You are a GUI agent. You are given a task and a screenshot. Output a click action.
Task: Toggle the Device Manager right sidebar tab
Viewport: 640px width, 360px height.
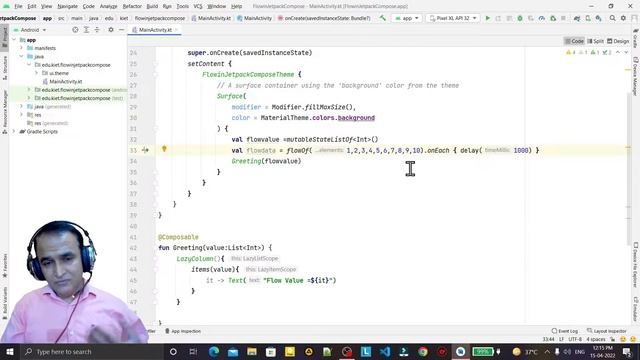click(636, 77)
